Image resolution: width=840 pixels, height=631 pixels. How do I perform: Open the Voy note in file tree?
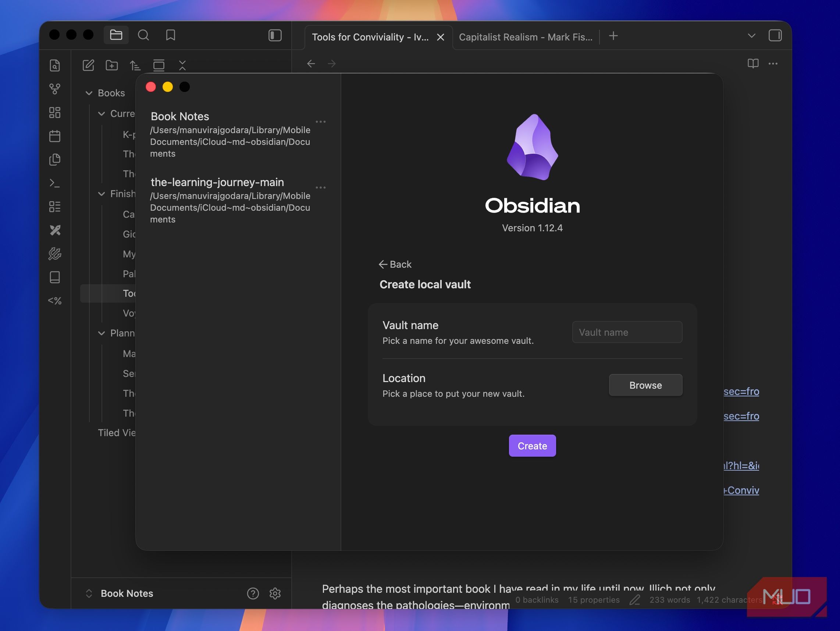click(x=129, y=313)
